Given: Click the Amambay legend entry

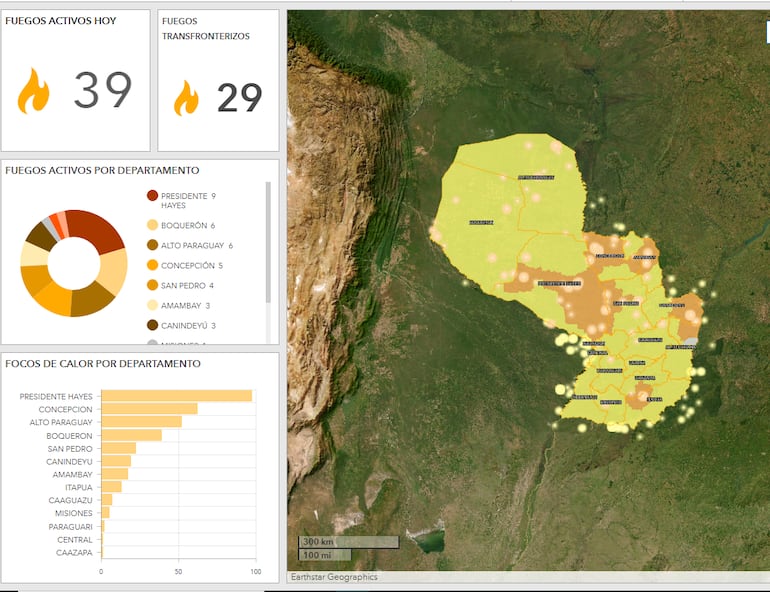Looking at the screenshot, I should click(187, 305).
